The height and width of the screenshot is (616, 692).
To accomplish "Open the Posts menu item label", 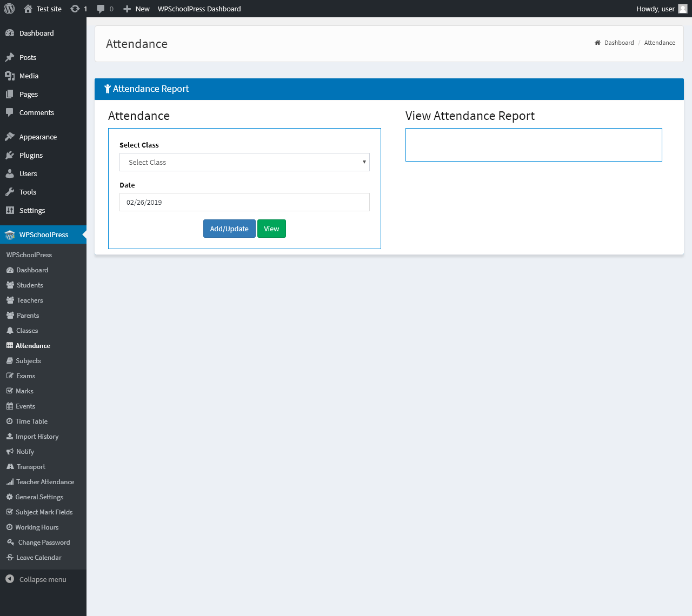I will (x=28, y=57).
